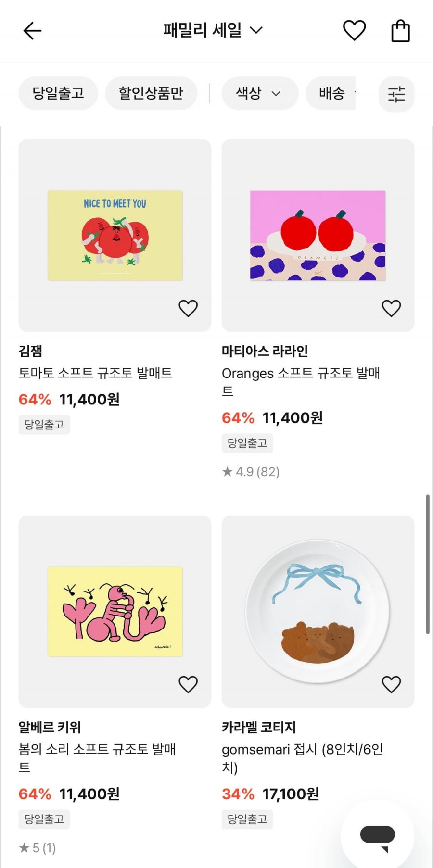Go back using the back arrow
The width and height of the screenshot is (433, 868).
32,31
